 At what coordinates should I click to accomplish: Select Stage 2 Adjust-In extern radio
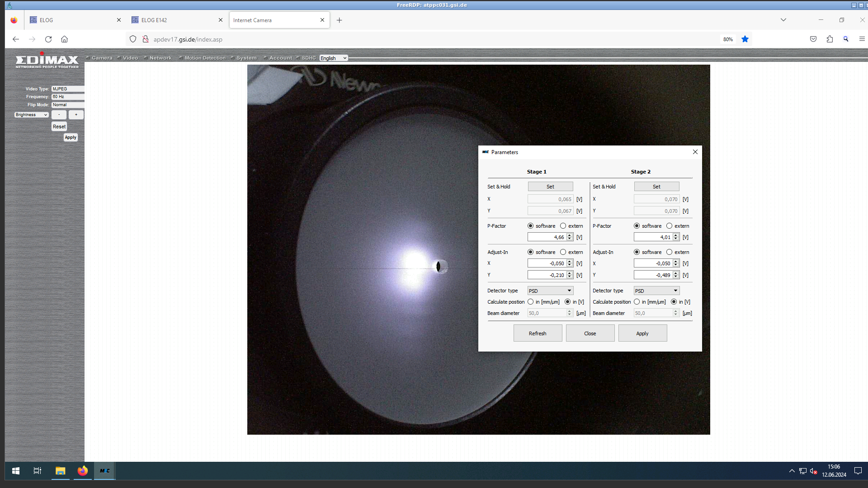click(670, 252)
